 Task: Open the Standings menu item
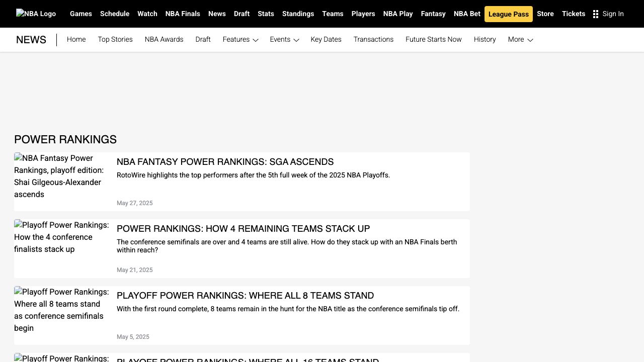pyautogui.click(x=298, y=14)
